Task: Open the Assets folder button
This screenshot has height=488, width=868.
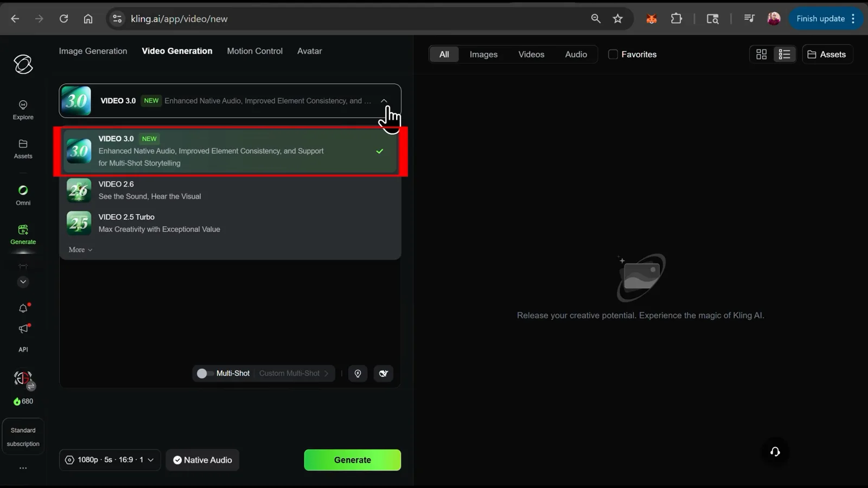Action: coord(827,54)
